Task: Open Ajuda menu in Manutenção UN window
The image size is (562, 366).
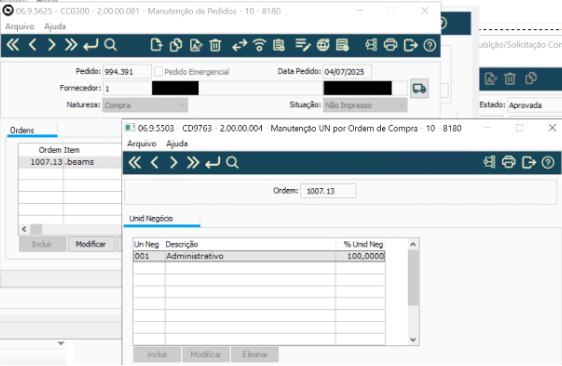Action: [x=177, y=143]
